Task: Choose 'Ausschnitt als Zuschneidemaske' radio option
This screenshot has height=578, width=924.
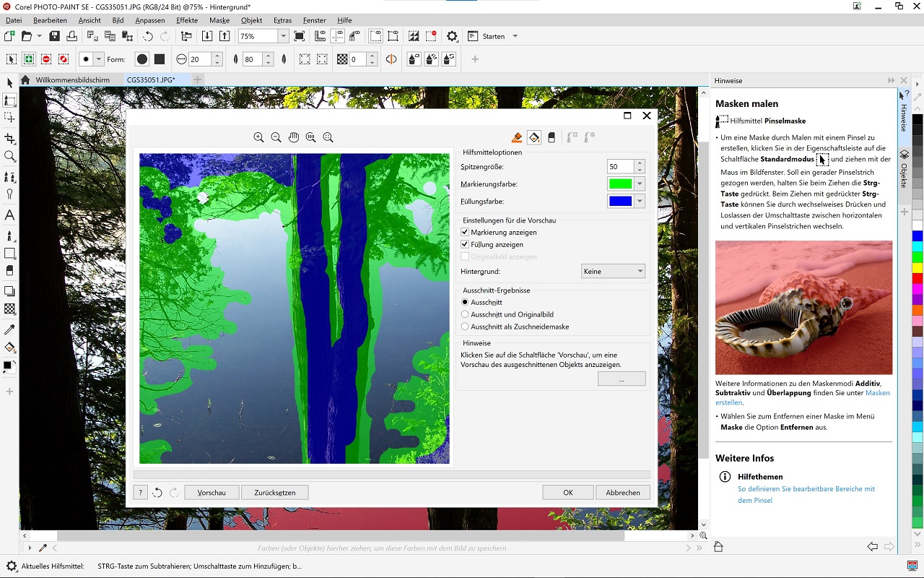Action: tap(466, 327)
